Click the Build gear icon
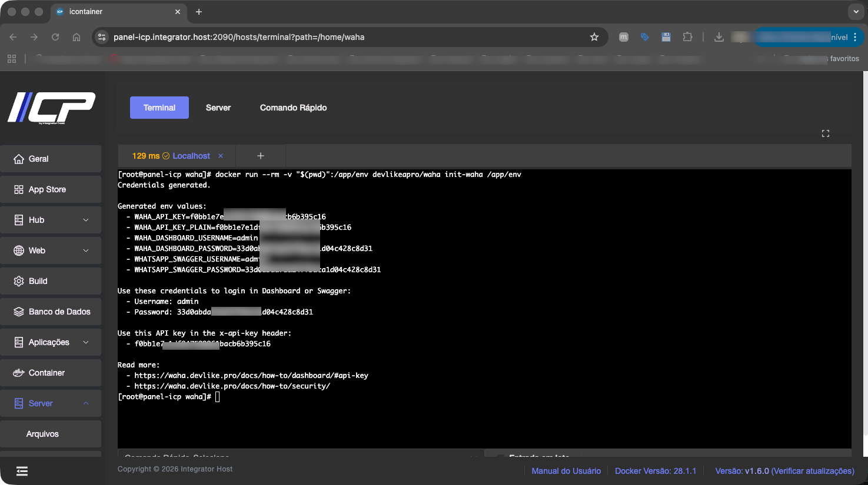Viewport: 868px width, 485px height. click(x=19, y=281)
